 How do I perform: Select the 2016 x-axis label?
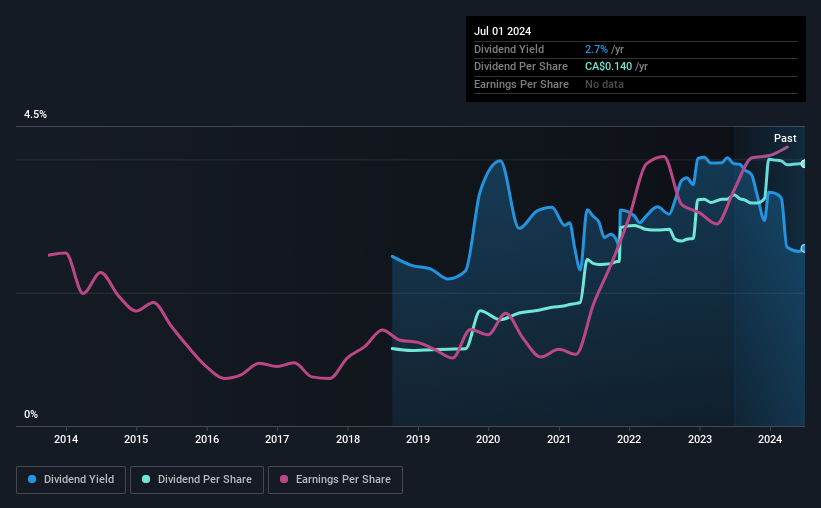coord(207,439)
